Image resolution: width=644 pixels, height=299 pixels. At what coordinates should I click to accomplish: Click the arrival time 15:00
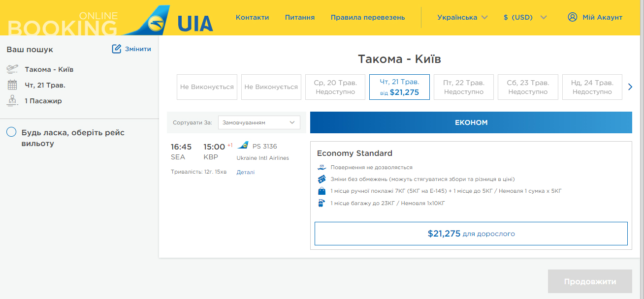tap(214, 147)
